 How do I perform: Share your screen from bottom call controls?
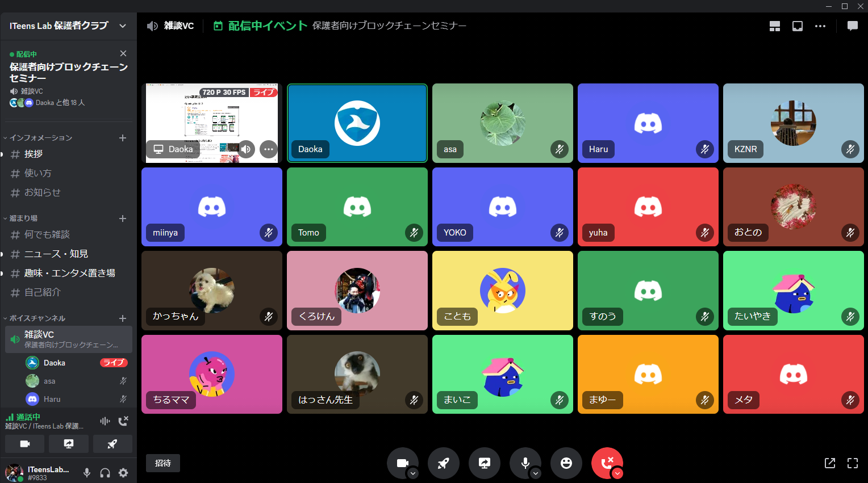tap(485, 463)
